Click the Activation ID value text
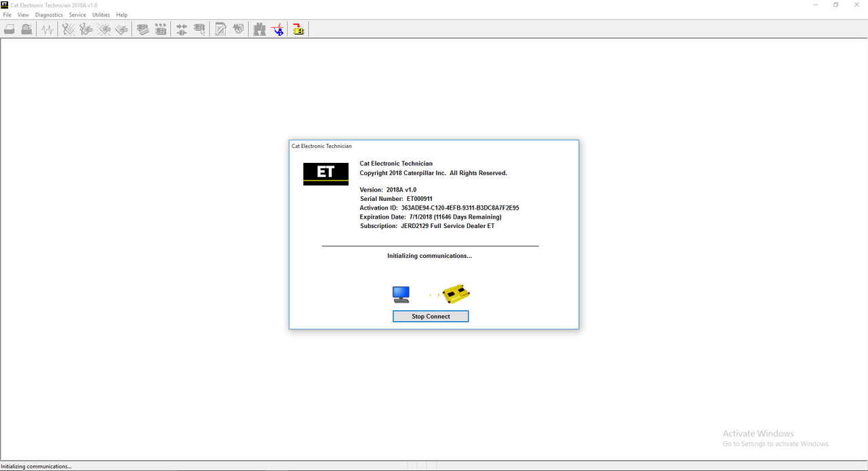 (460, 208)
